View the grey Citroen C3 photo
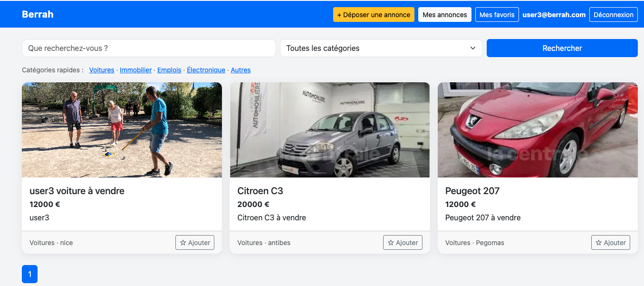Screen dimensions: 644x286 330,130
